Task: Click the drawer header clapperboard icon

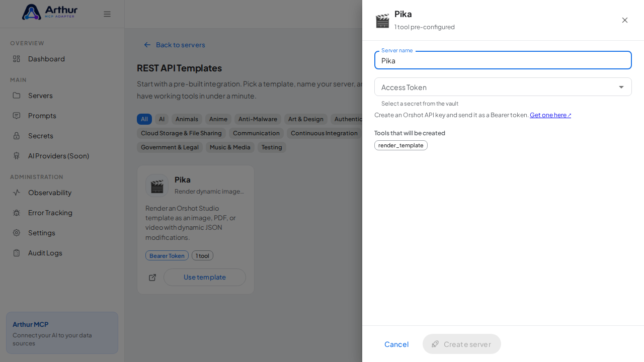Action: pos(382,21)
